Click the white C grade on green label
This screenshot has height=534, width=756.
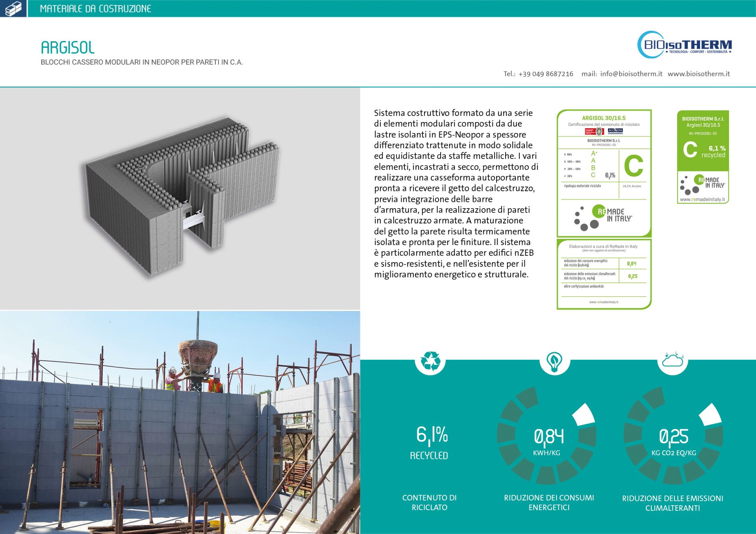point(690,150)
